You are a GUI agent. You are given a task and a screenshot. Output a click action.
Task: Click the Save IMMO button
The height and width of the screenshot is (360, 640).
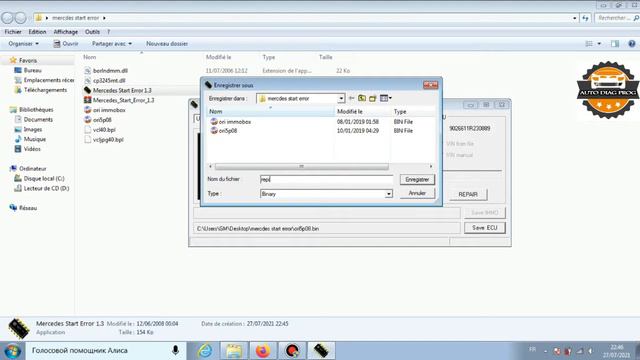pos(484,213)
